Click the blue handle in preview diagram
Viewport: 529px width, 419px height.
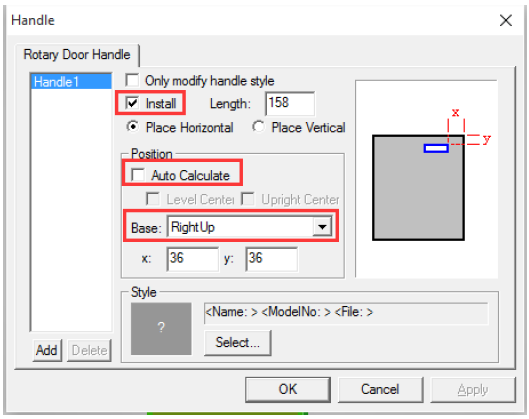point(436,148)
